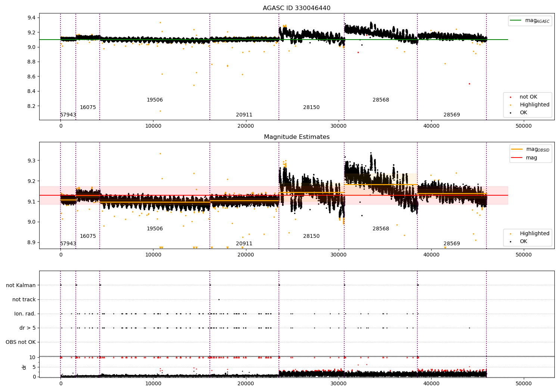Click the 'not Kalman' axis label
This screenshot has height=392, width=560.
[21, 285]
